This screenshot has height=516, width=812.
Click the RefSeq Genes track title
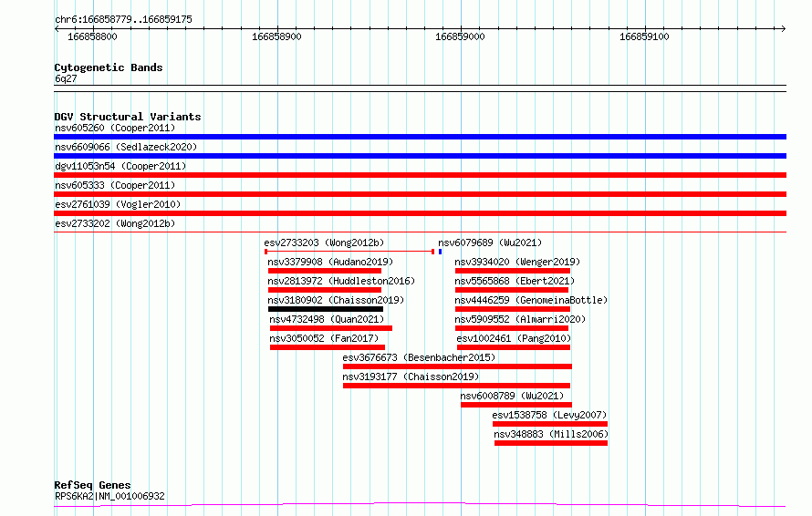[92, 486]
